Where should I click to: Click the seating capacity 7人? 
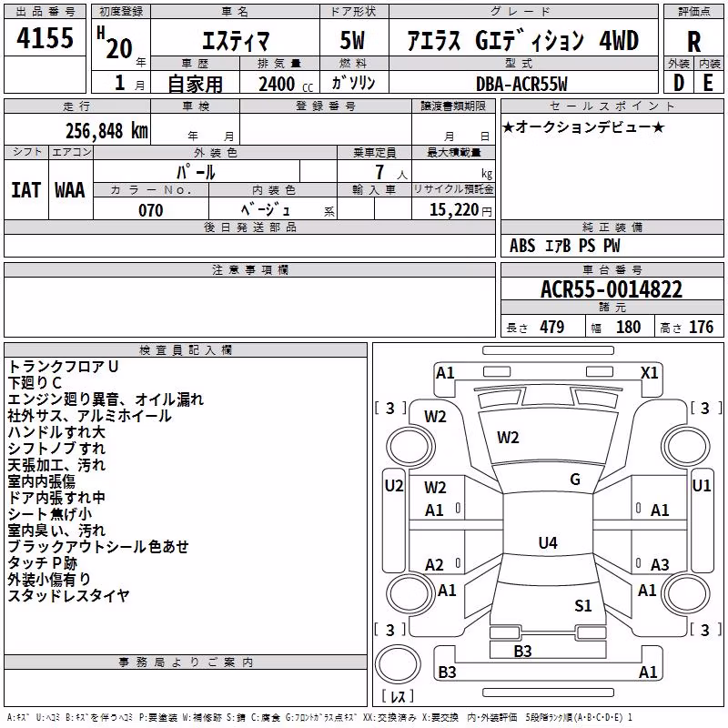(391, 173)
